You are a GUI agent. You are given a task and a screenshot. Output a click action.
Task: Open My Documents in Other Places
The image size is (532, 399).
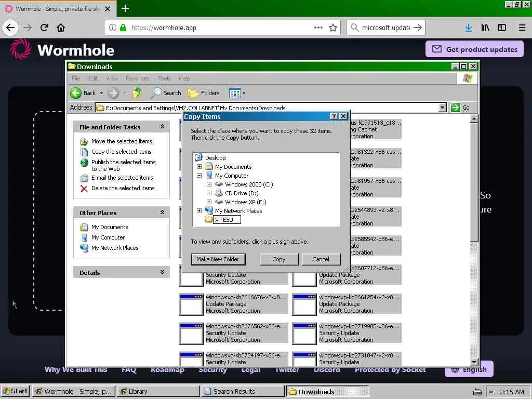point(109,227)
